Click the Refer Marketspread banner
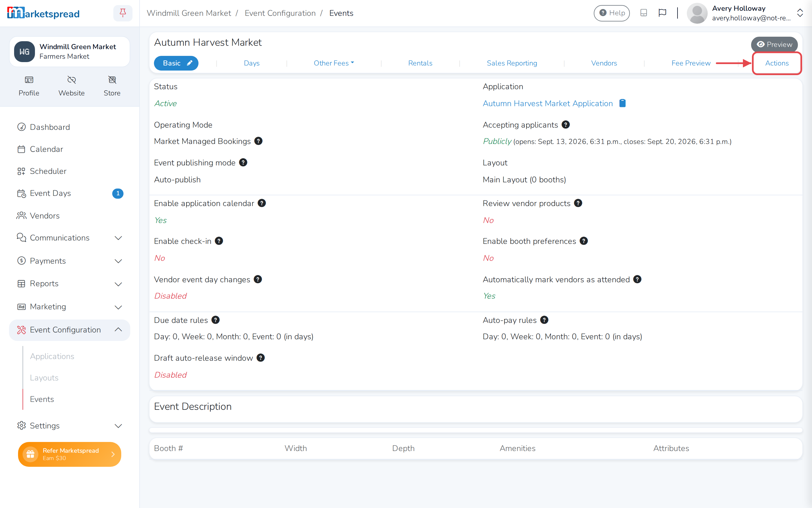Image resolution: width=812 pixels, height=508 pixels. click(69, 454)
